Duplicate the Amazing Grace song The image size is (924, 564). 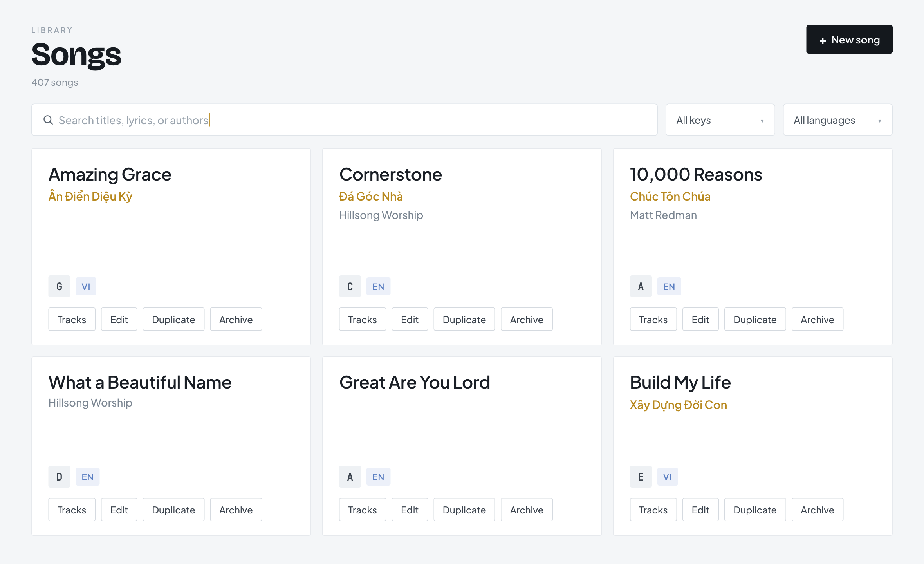(x=173, y=319)
